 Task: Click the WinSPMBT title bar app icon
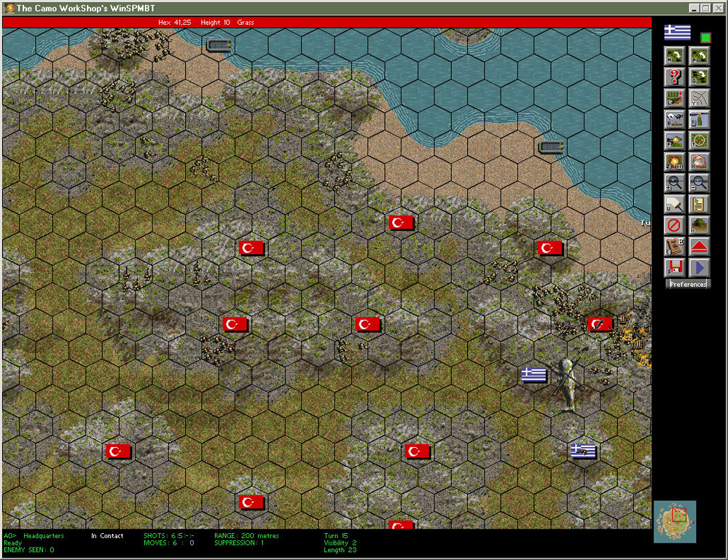tap(9, 8)
